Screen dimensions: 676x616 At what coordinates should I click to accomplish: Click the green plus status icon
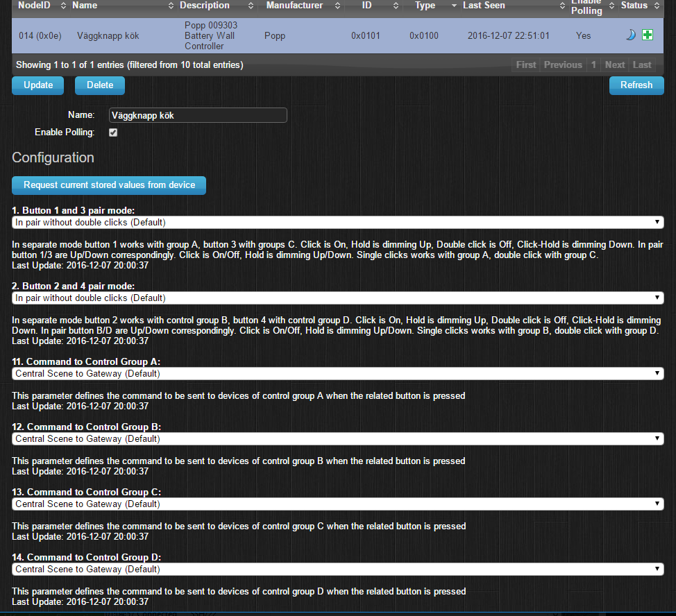(647, 35)
